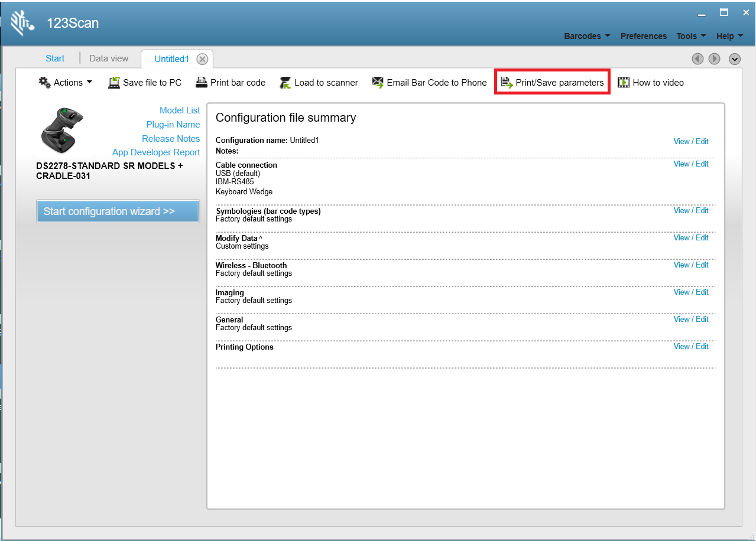This screenshot has height=541, width=756.
Task: Click the Save file to PC icon
Action: point(113,82)
